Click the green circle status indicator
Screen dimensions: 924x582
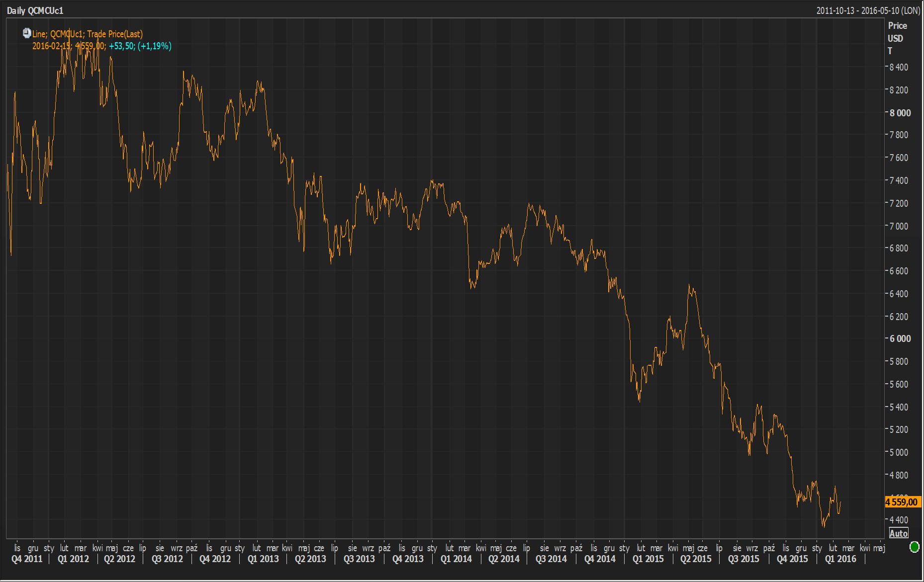coord(914,547)
